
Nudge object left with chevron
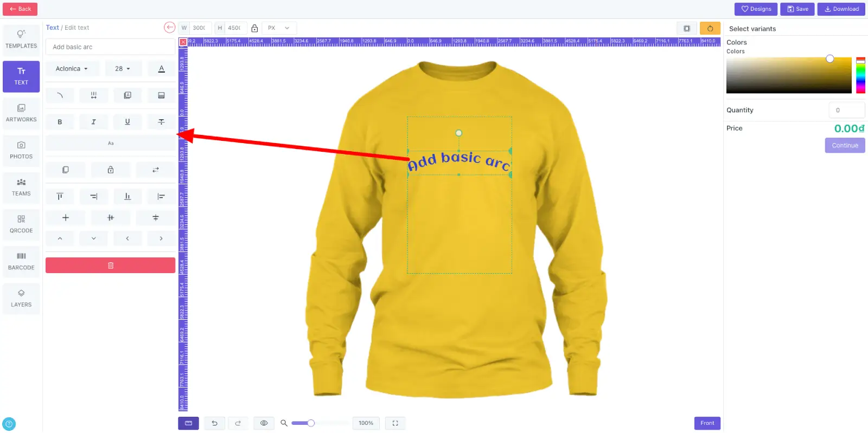click(x=127, y=238)
